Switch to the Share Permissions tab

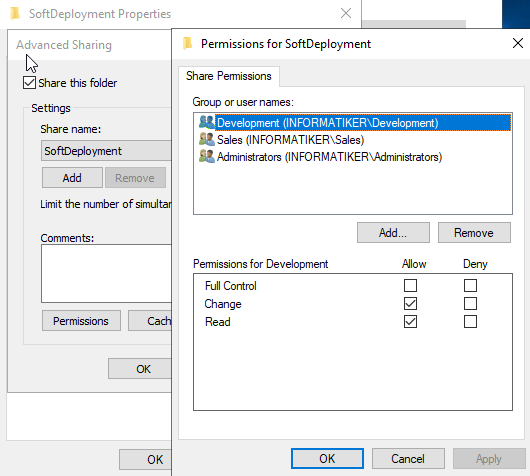pyautogui.click(x=229, y=76)
